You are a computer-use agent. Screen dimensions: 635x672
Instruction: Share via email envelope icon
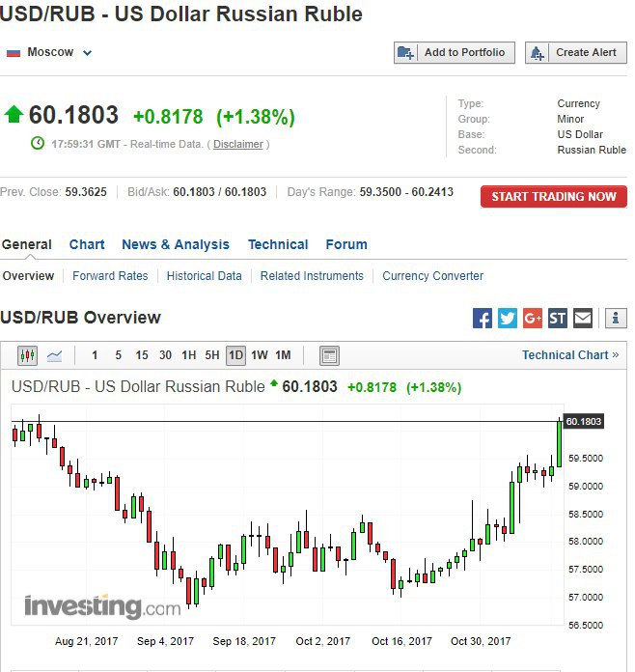pos(583,319)
